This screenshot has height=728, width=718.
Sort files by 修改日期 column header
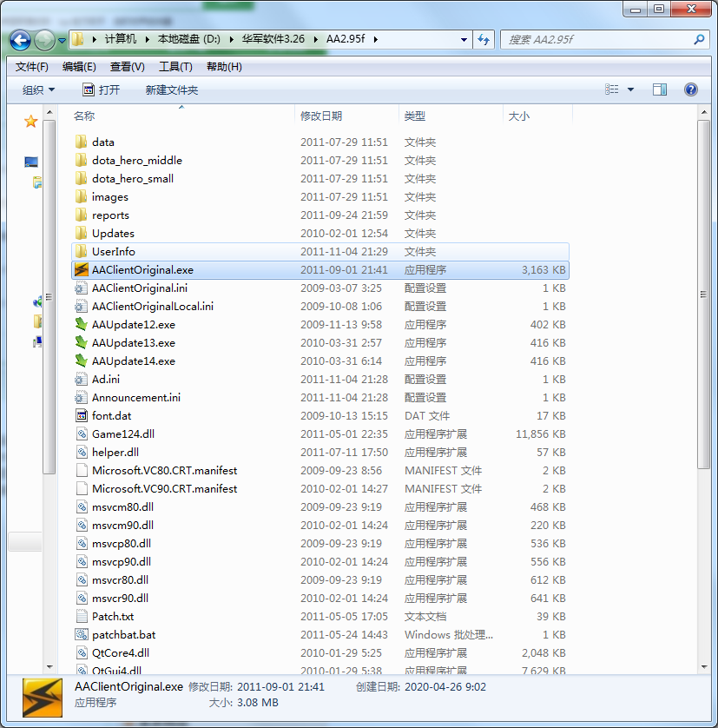321,116
